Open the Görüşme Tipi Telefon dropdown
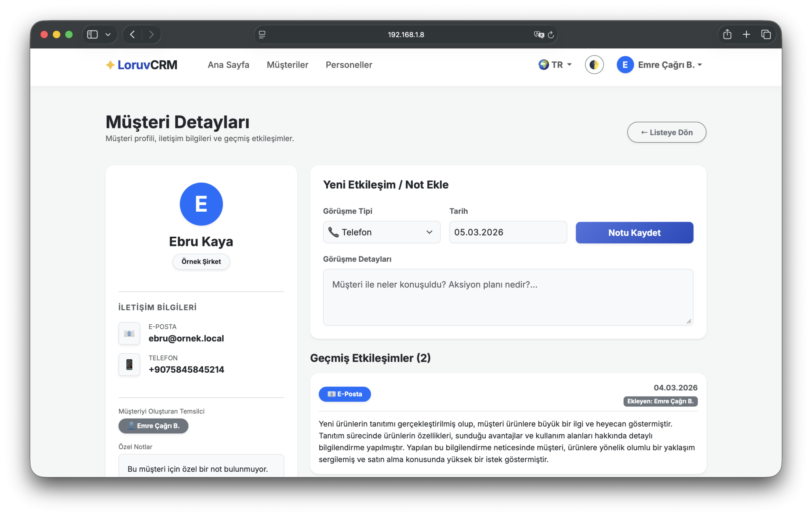The width and height of the screenshot is (812, 517). (x=381, y=232)
